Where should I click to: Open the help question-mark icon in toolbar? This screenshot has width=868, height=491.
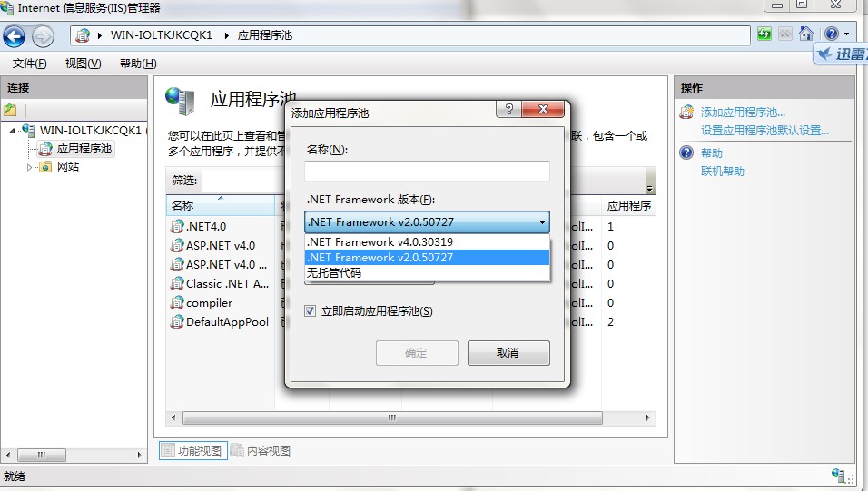(832, 34)
